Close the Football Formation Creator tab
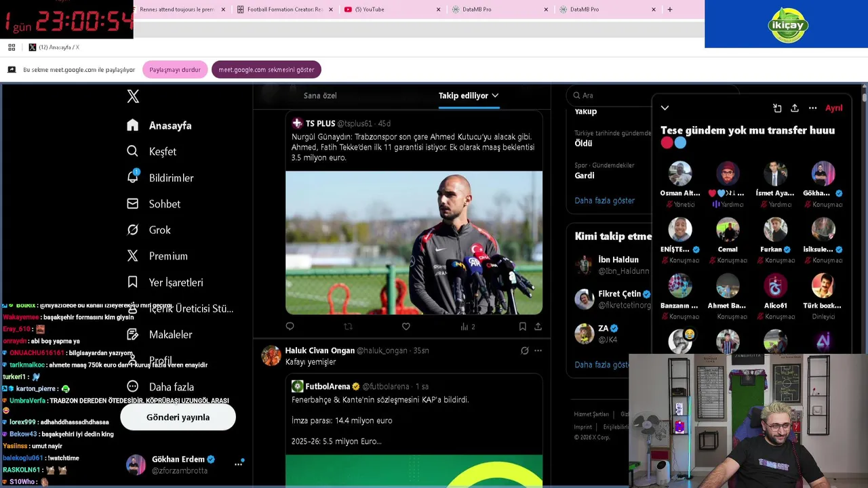The height and width of the screenshot is (488, 868). pos(331,9)
